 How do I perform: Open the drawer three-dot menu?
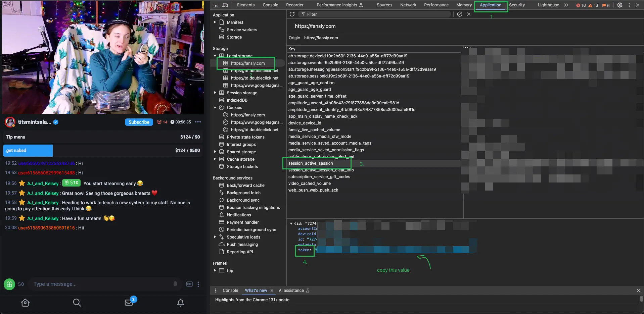click(x=216, y=291)
